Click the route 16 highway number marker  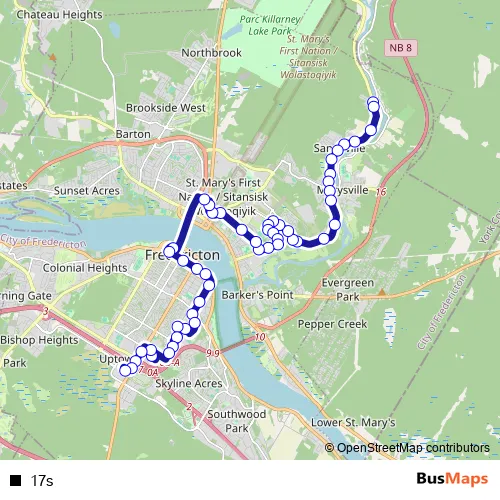[x=381, y=192]
